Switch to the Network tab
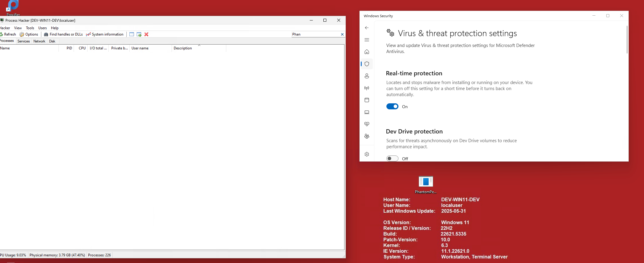The height and width of the screenshot is (263, 644). pos(39,41)
